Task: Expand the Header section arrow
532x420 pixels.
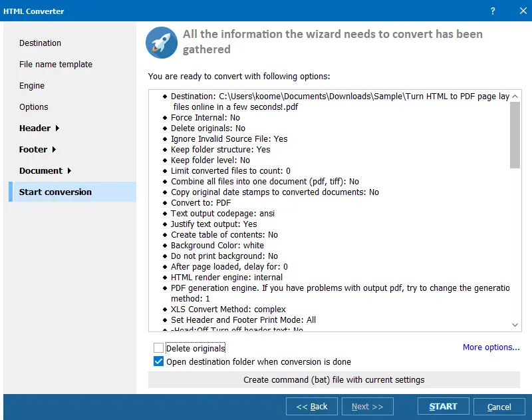Action: click(57, 128)
